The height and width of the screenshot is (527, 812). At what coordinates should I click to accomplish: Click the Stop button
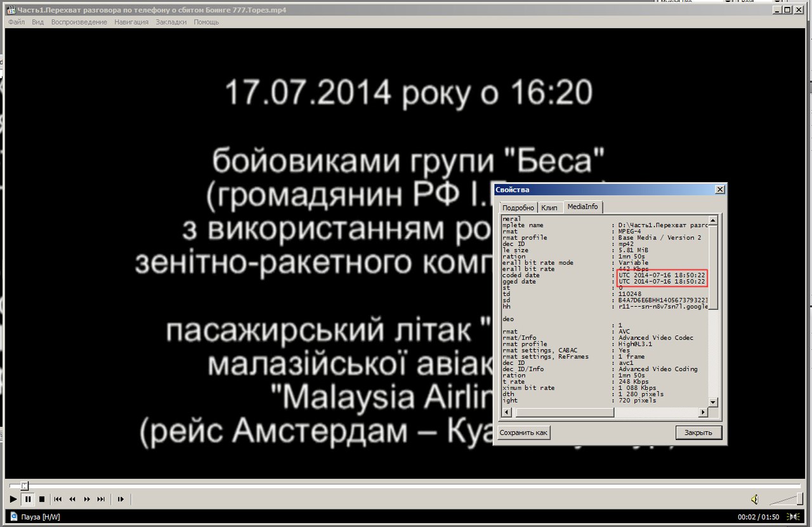(x=42, y=500)
